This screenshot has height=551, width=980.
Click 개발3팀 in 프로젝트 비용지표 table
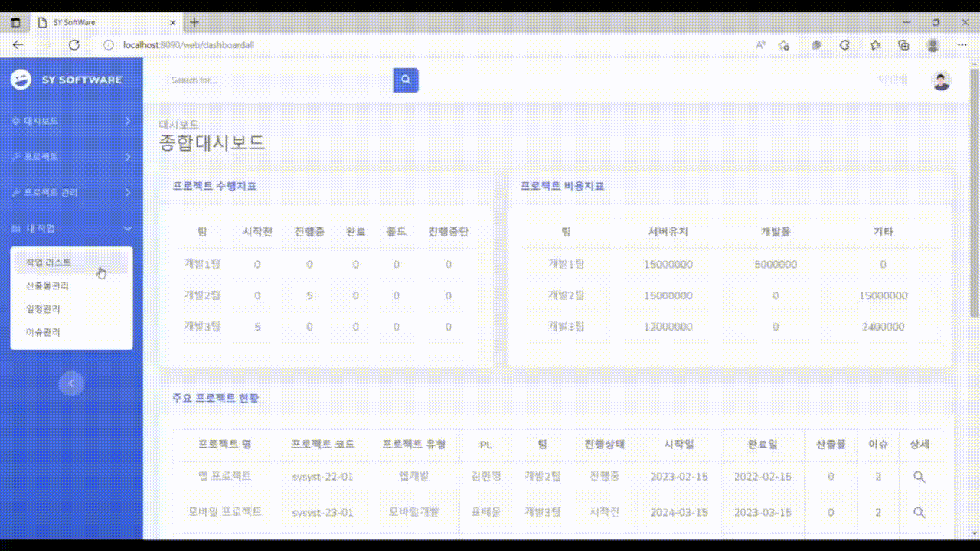pyautogui.click(x=566, y=327)
